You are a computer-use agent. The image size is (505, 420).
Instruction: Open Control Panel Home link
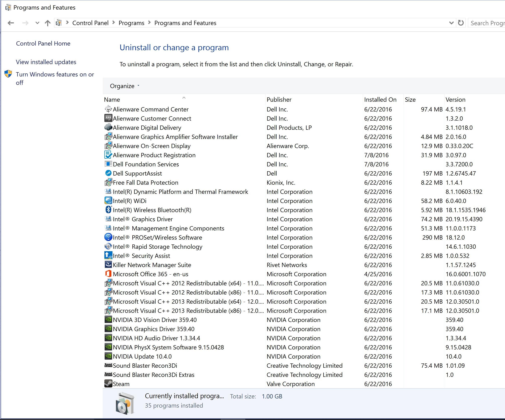[x=43, y=44]
